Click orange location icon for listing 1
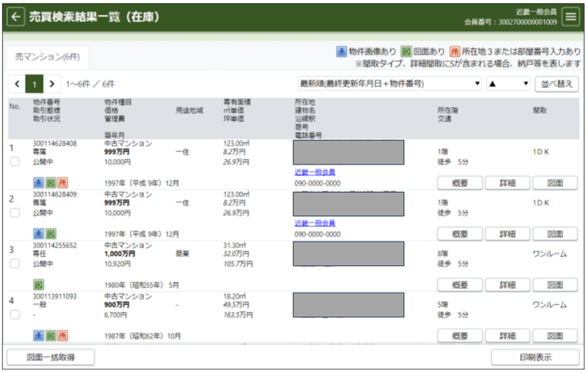The width and height of the screenshot is (588, 372). pos(62,183)
